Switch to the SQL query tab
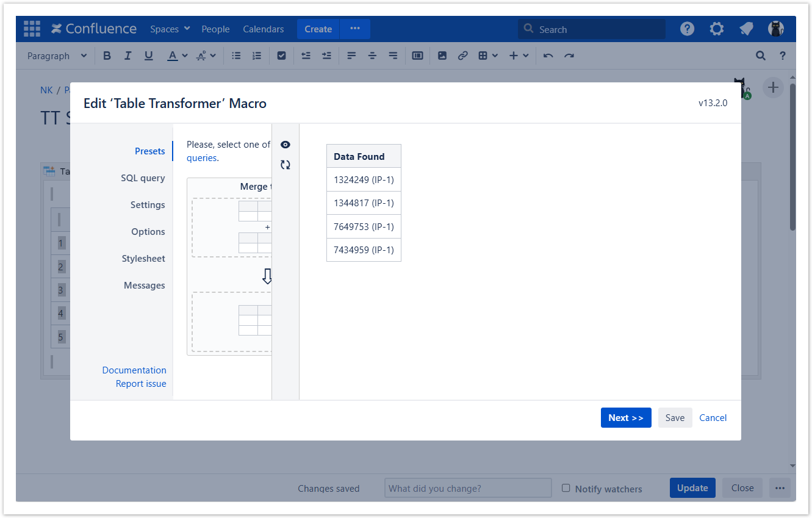This screenshot has height=518, width=812. pyautogui.click(x=143, y=178)
